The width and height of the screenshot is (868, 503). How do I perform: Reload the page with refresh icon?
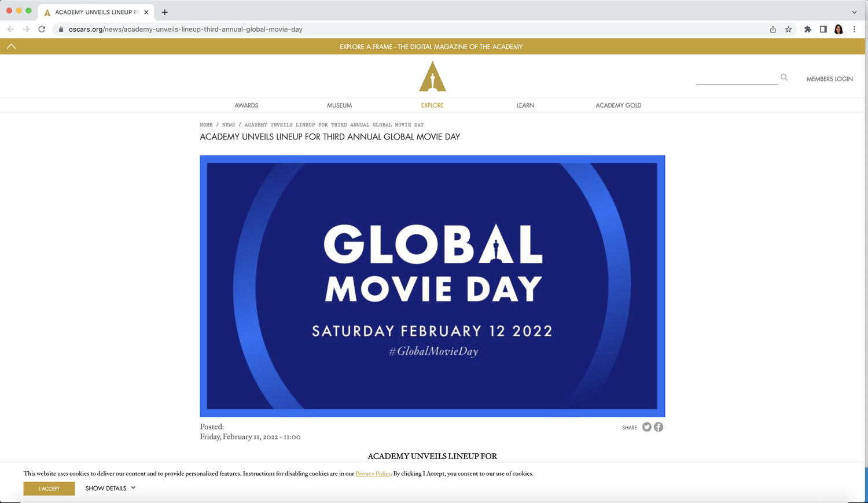point(42,29)
